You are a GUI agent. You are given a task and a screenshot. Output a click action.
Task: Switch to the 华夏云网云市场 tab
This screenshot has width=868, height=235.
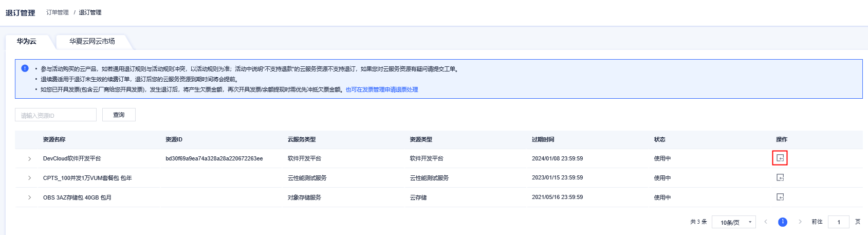[x=92, y=41]
